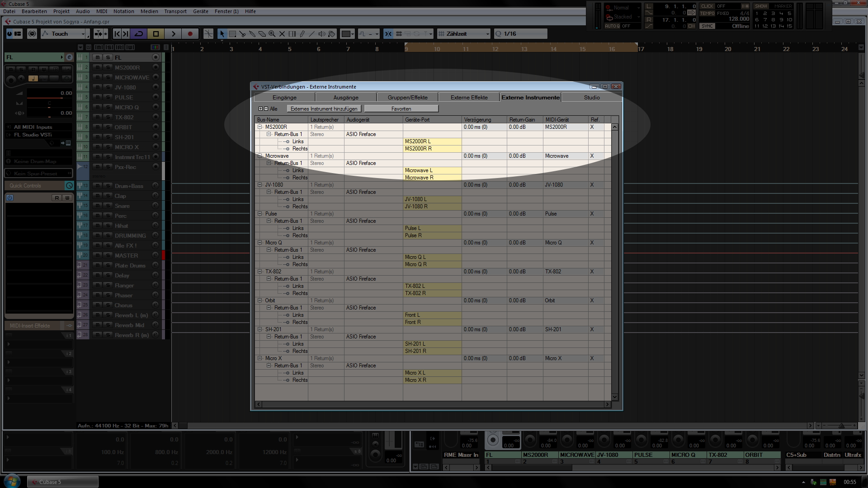Record-enable the TX-802 track

(x=156, y=117)
